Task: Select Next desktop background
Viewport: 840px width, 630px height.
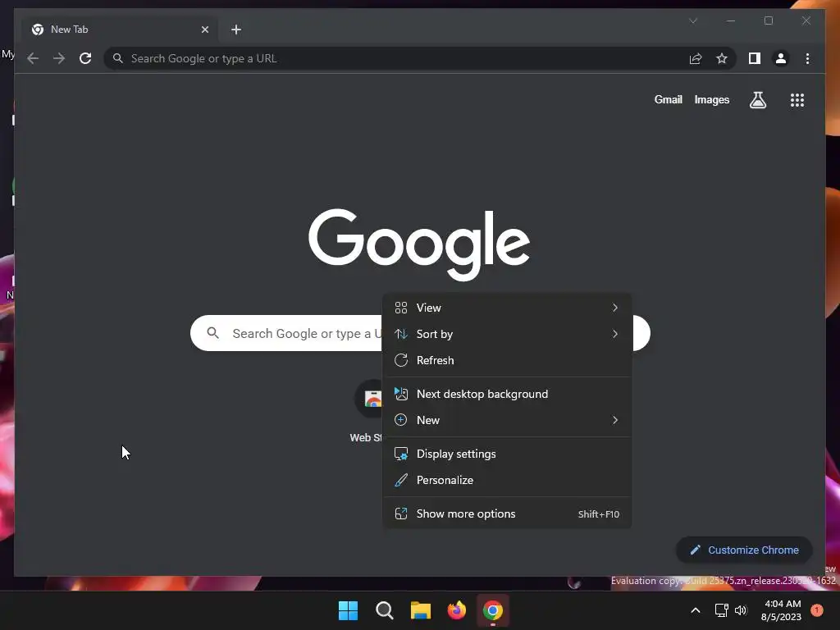Action: (x=507, y=394)
